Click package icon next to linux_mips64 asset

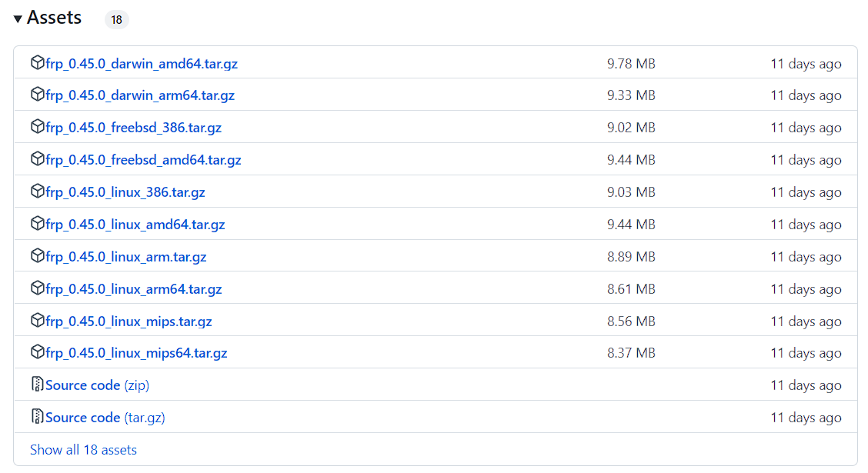pyautogui.click(x=37, y=352)
